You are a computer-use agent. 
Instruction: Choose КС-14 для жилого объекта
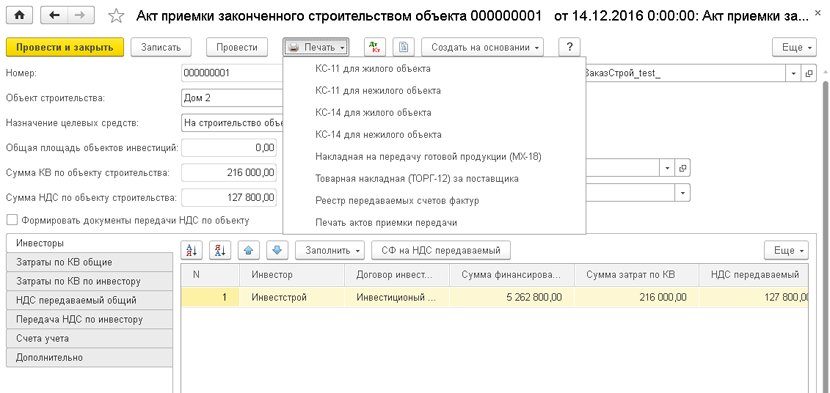point(434,113)
